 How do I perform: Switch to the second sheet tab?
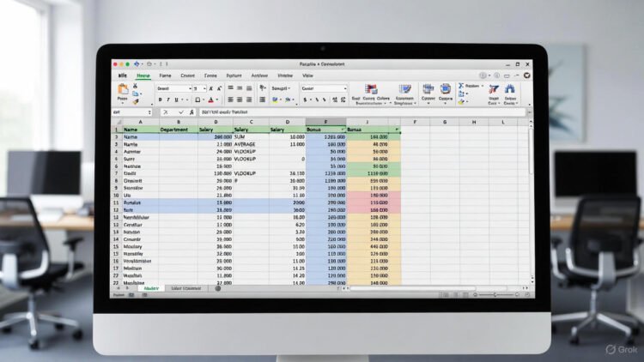pos(186,288)
